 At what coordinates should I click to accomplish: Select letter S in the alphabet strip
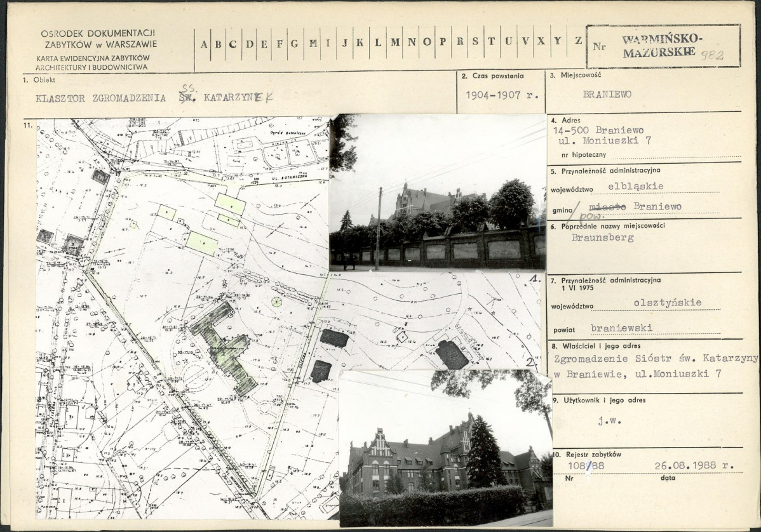pos(475,42)
